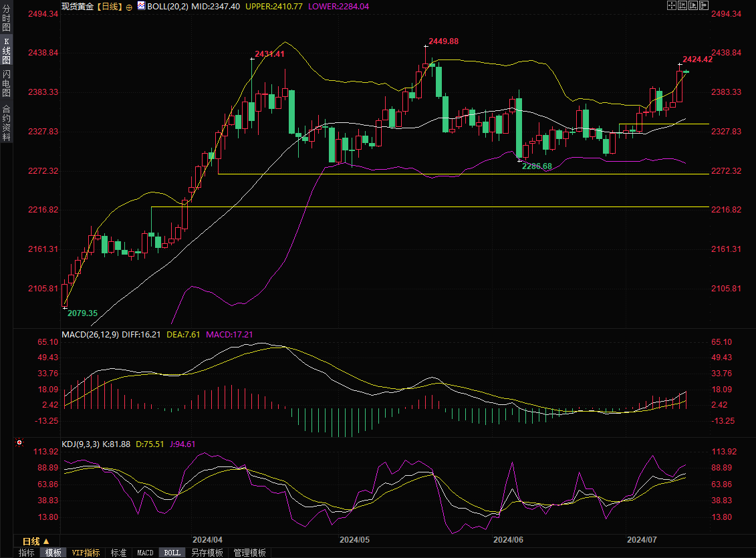Toggle the 标准 template
Image resolution: width=756 pixels, height=558 pixels.
(118, 553)
